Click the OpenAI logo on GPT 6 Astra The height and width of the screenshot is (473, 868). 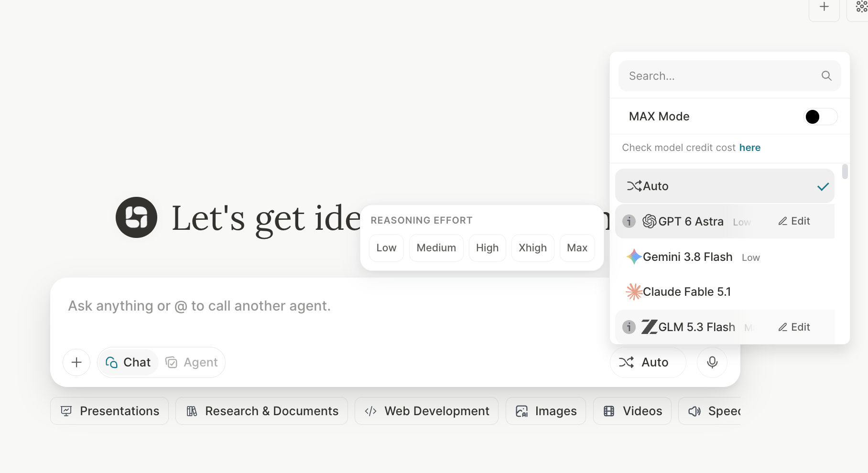click(x=649, y=221)
